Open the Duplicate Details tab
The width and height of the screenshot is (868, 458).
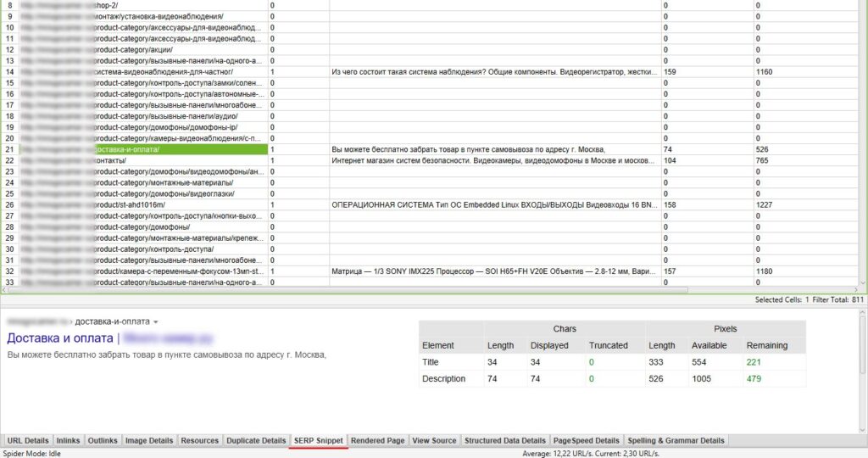(256, 441)
